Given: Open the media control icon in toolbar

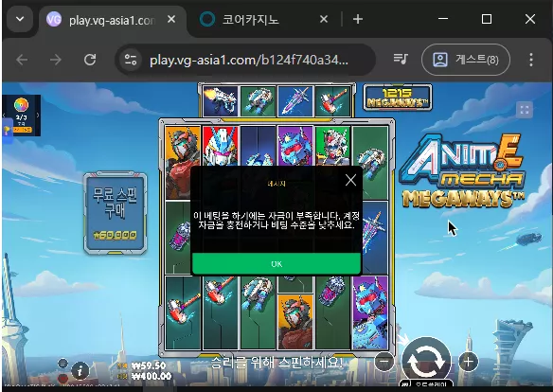Looking at the screenshot, I should (401, 60).
